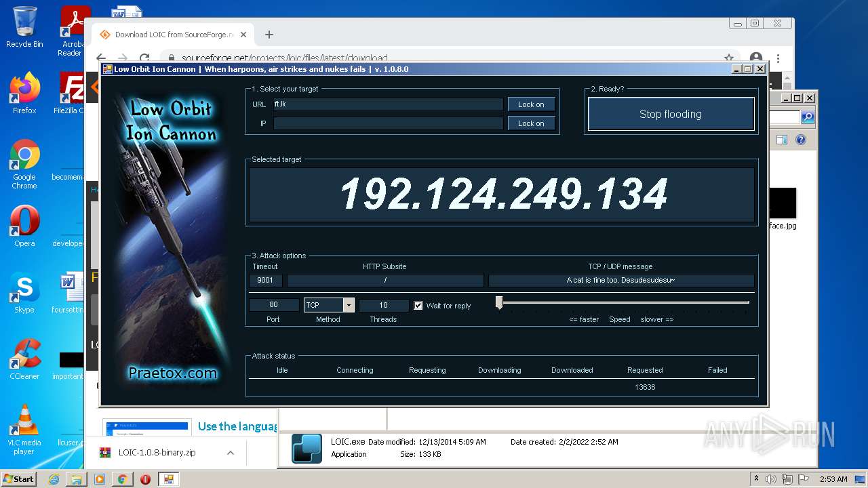Click the Chrome tab Download LOIC from SourceForge
Screen dimensions: 868x488
point(173,35)
